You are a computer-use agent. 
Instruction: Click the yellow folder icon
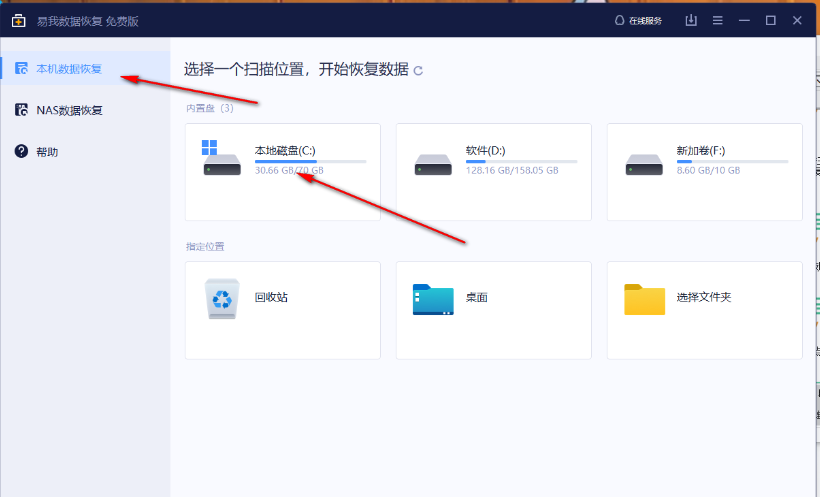pos(644,299)
